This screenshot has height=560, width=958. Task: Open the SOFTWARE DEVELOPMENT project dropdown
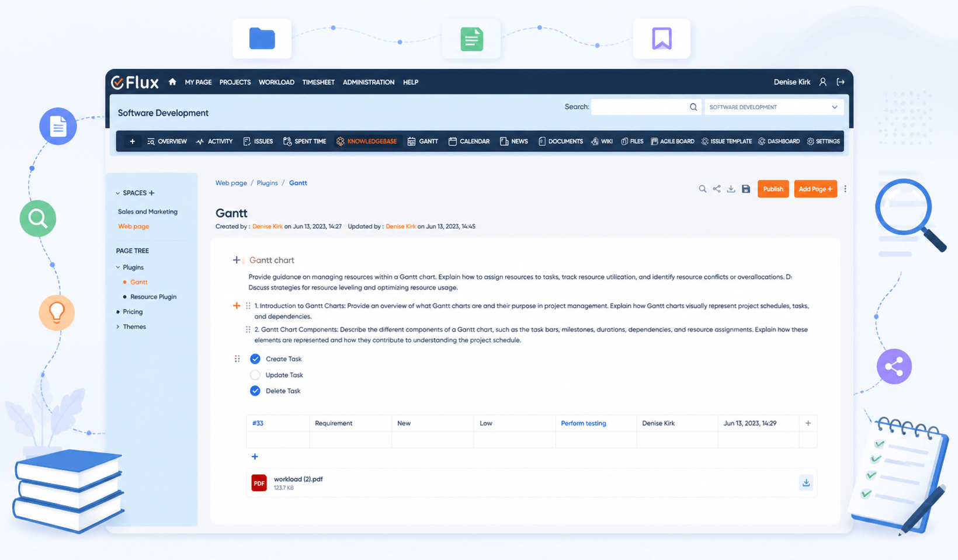(x=773, y=107)
